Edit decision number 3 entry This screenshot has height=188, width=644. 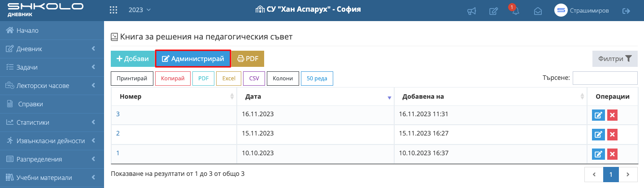[598, 115]
